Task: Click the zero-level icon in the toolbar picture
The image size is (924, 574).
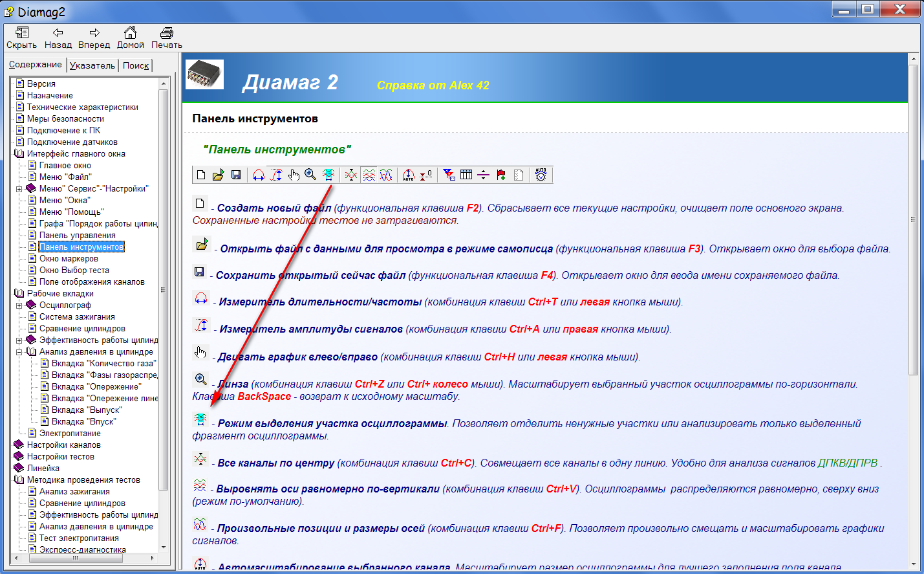Action: tap(426, 175)
